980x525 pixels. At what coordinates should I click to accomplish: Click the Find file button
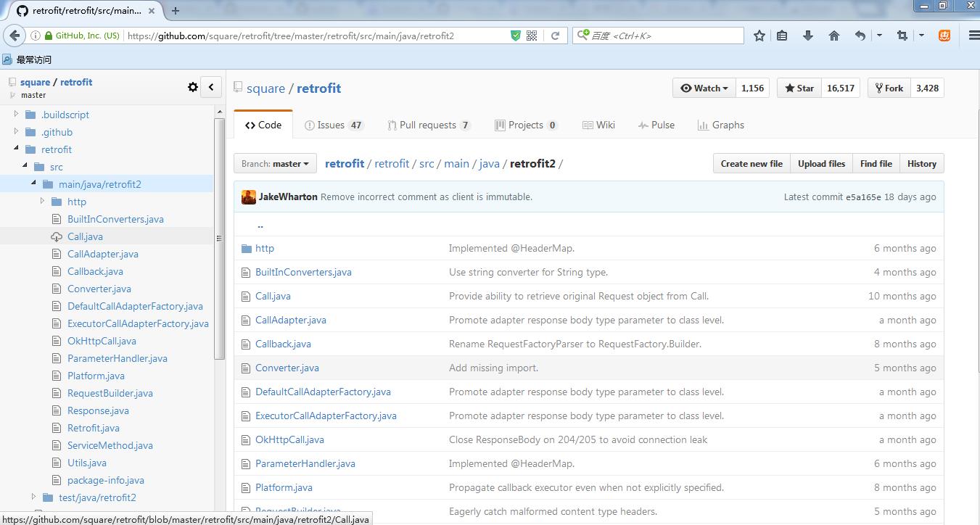(876, 164)
